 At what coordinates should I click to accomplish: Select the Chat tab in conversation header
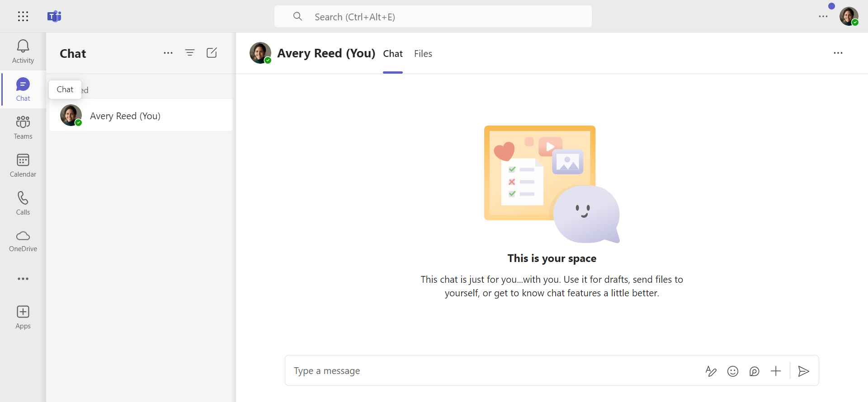pyautogui.click(x=392, y=54)
